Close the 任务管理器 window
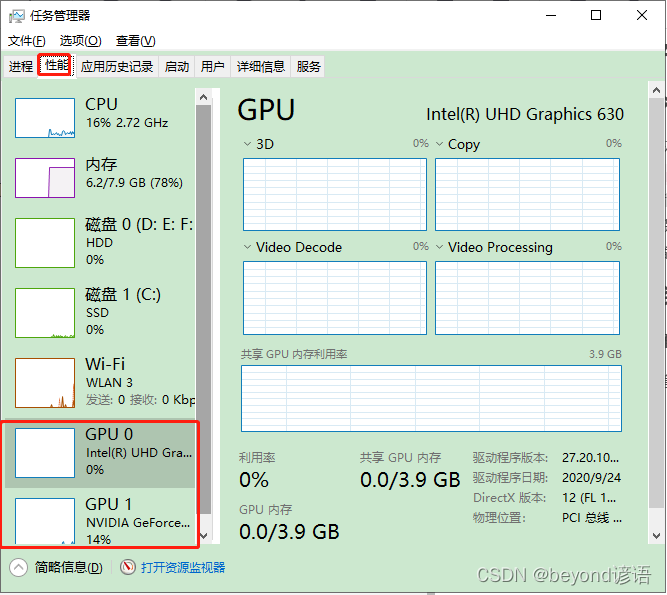 tap(642, 16)
